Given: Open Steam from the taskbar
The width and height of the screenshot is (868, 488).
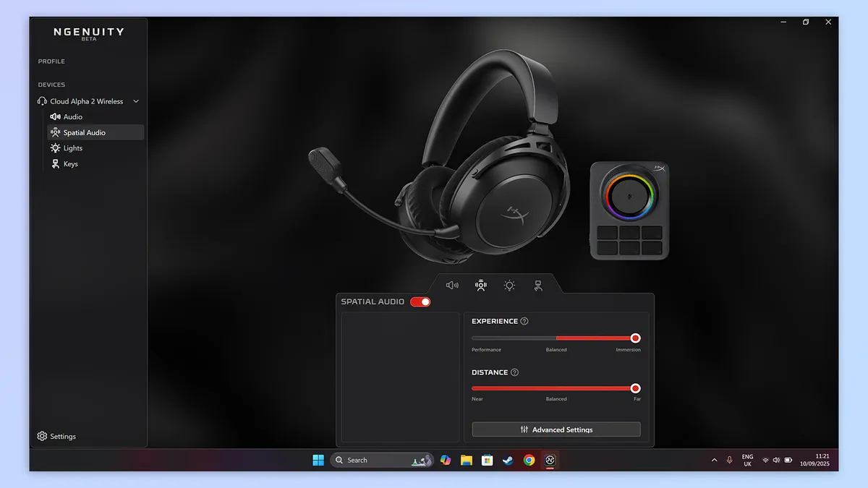Looking at the screenshot, I should tap(508, 460).
